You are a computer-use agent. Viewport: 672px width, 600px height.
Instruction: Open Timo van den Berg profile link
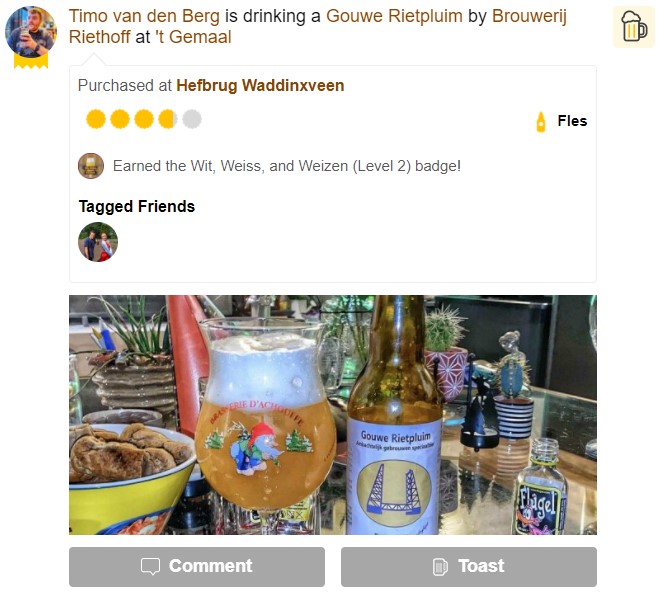point(144,16)
